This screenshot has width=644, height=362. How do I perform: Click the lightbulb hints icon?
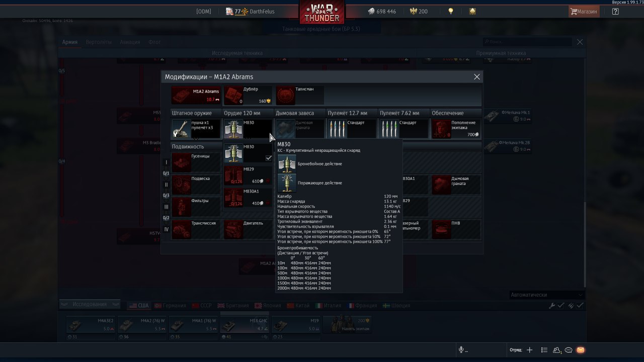pos(451,11)
